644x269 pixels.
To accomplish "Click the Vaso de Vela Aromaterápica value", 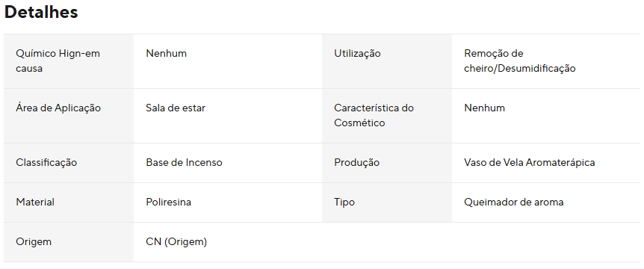I will (530, 163).
